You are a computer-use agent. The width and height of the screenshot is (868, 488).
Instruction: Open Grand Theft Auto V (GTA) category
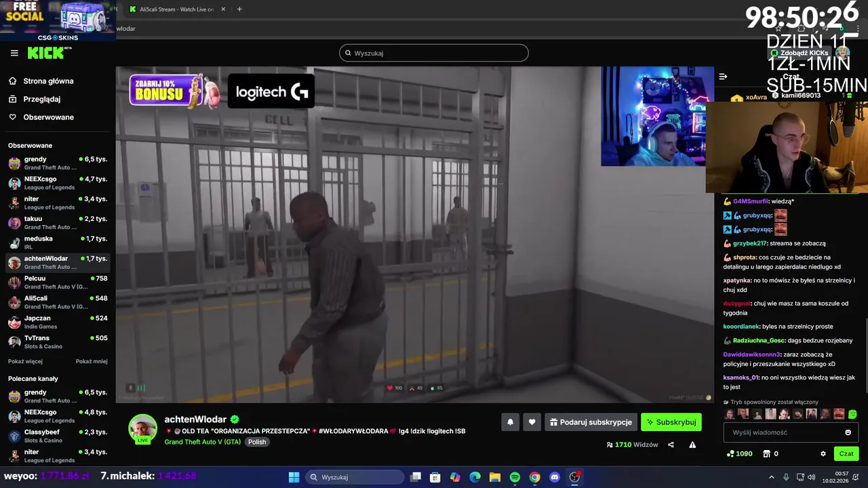(x=202, y=442)
